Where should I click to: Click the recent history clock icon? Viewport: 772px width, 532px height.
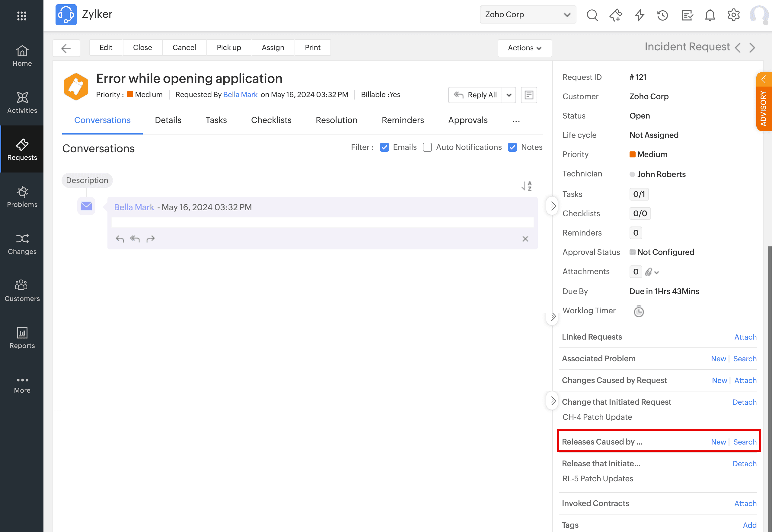point(662,15)
